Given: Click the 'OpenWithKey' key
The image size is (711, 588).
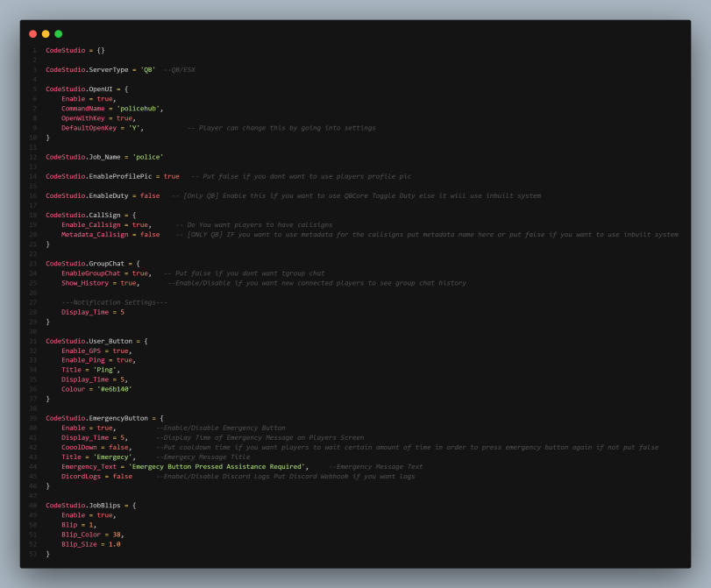Looking at the screenshot, I should click(x=83, y=118).
